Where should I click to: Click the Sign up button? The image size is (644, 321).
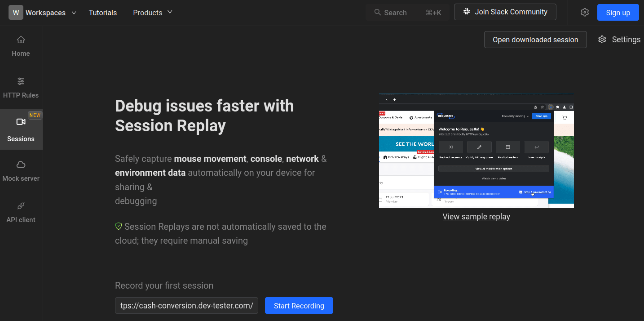[x=618, y=13]
